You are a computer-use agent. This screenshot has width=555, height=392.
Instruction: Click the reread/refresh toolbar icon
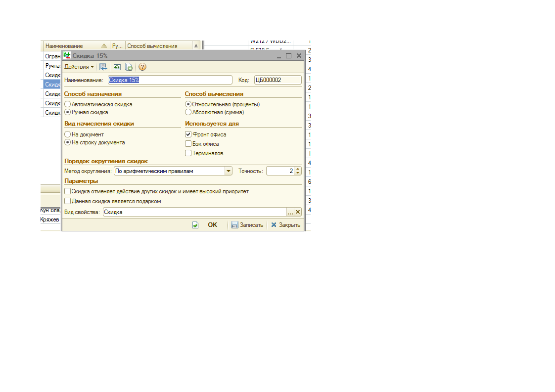(117, 67)
